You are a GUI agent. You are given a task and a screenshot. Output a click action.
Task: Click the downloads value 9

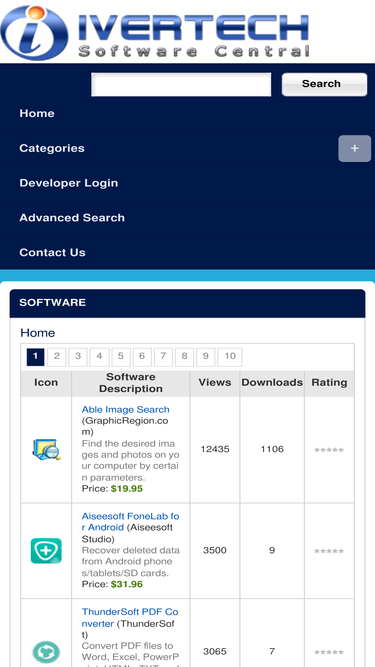272,550
